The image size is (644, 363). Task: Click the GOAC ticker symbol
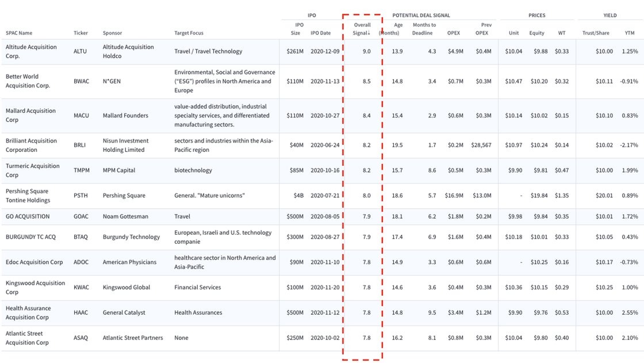80,216
